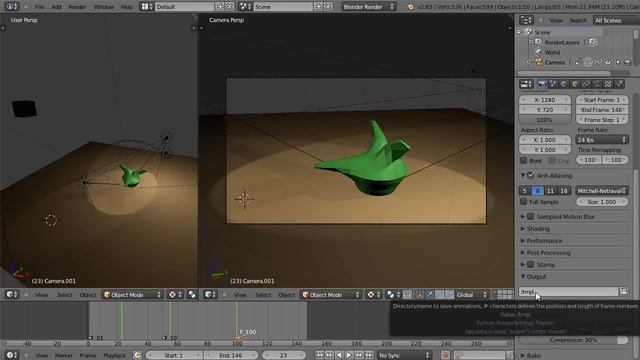Enable the Full Sample checkbox
Image resolution: width=640 pixels, height=360 pixels.
(523, 202)
